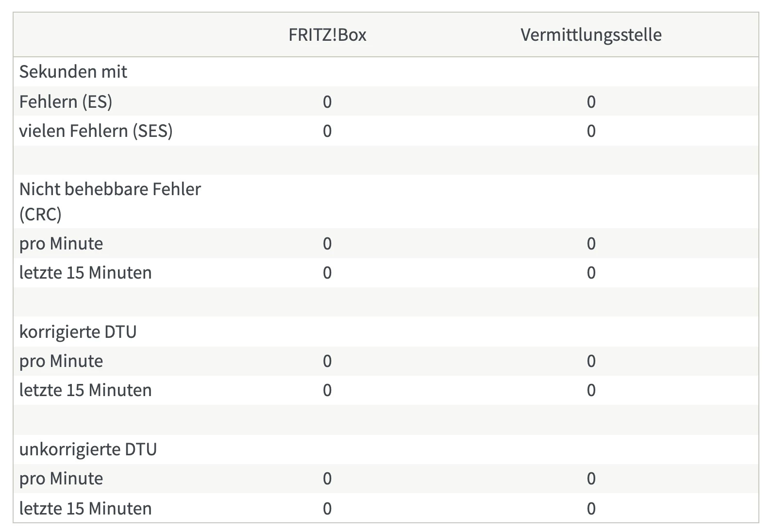Click "letzte 15 Minuten" under the CRC section
Image resolution: width=771 pixels, height=532 pixels.
pyautogui.click(x=85, y=273)
